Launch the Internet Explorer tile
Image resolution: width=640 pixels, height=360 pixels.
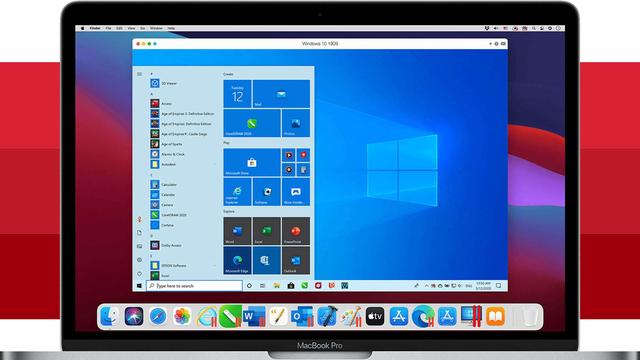click(x=237, y=192)
